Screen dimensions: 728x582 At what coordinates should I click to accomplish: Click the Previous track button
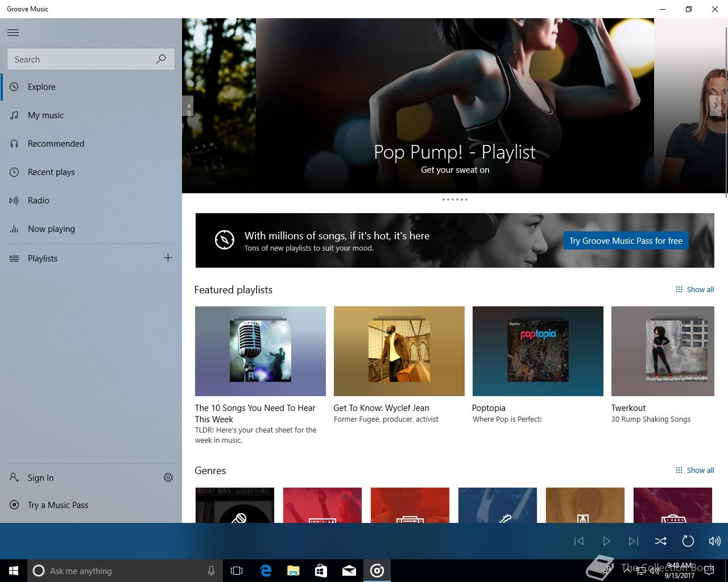579,541
